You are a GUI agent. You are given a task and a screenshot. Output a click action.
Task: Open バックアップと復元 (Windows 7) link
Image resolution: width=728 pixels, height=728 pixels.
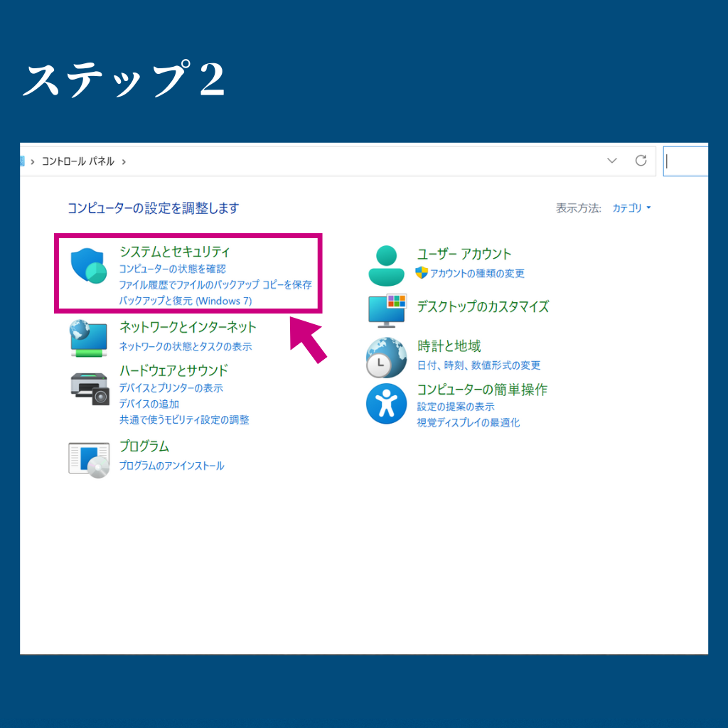point(186,301)
